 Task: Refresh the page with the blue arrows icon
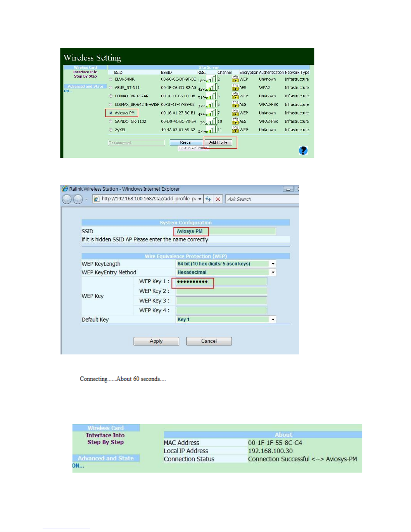coord(208,199)
